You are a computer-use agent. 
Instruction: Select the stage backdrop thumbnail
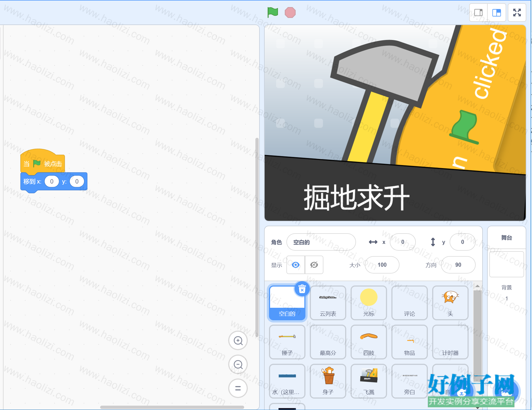point(507,264)
